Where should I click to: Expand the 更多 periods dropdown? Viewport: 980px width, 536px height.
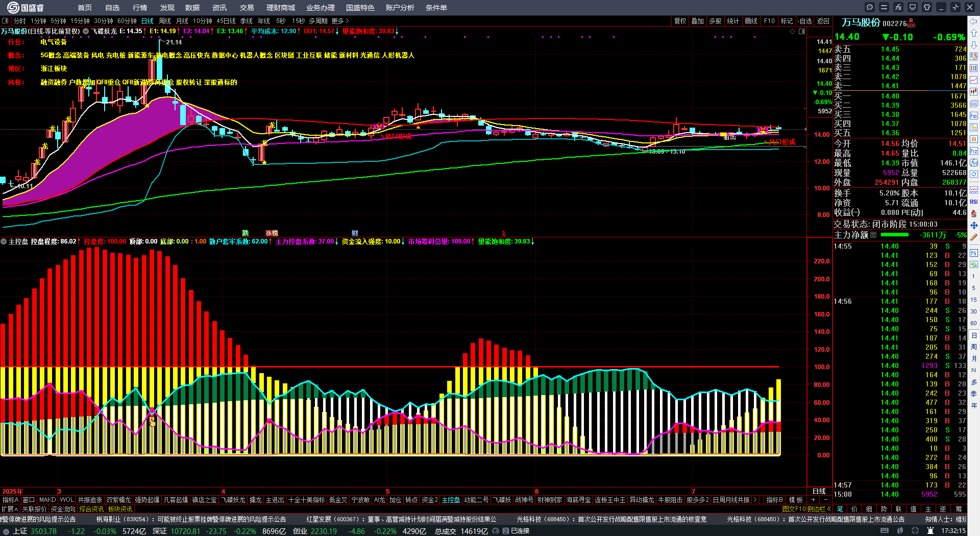pyautogui.click(x=340, y=21)
